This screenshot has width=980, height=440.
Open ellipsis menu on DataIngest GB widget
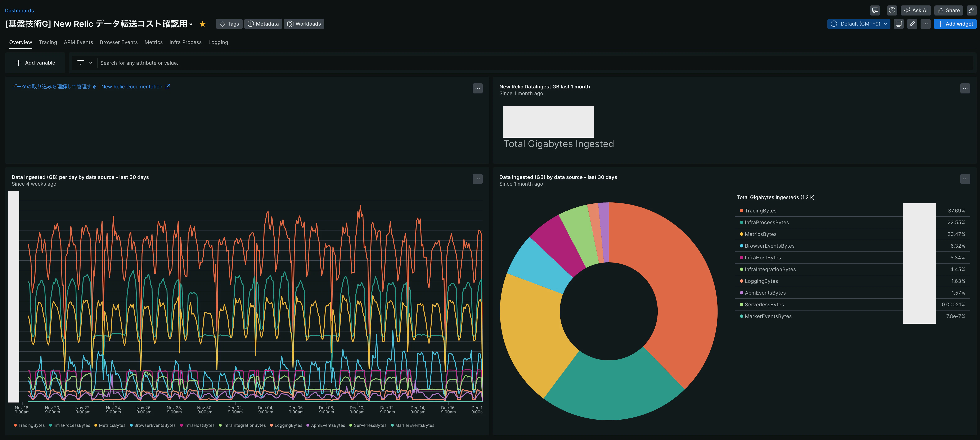965,88
